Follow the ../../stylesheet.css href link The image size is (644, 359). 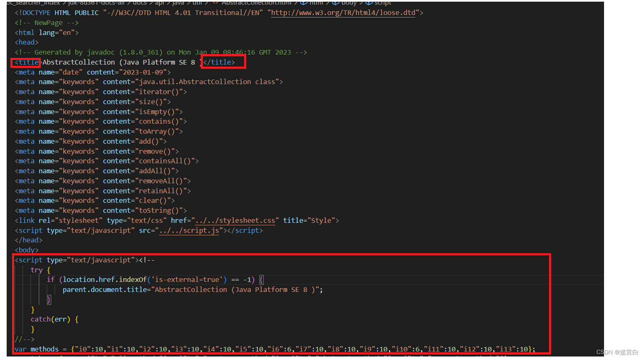click(x=235, y=220)
